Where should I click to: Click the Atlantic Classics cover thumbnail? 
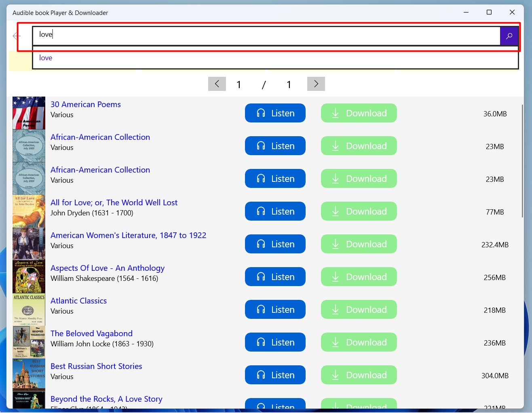[29, 309]
